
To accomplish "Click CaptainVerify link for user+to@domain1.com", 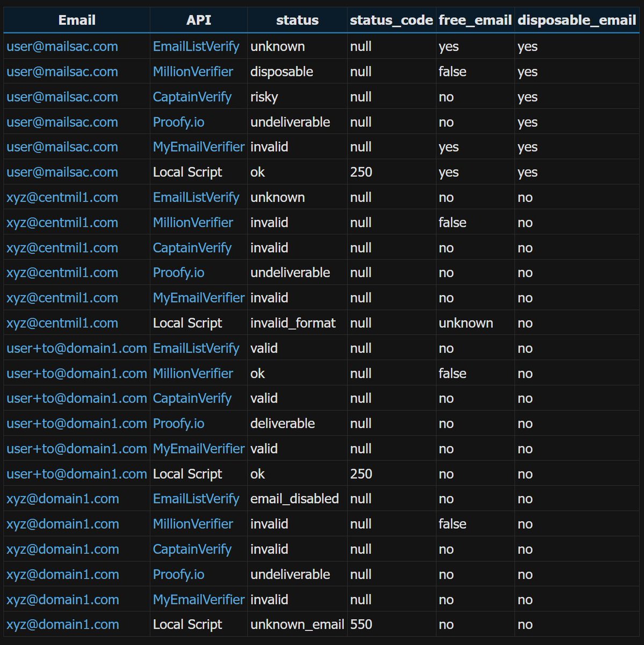I will 192,399.
